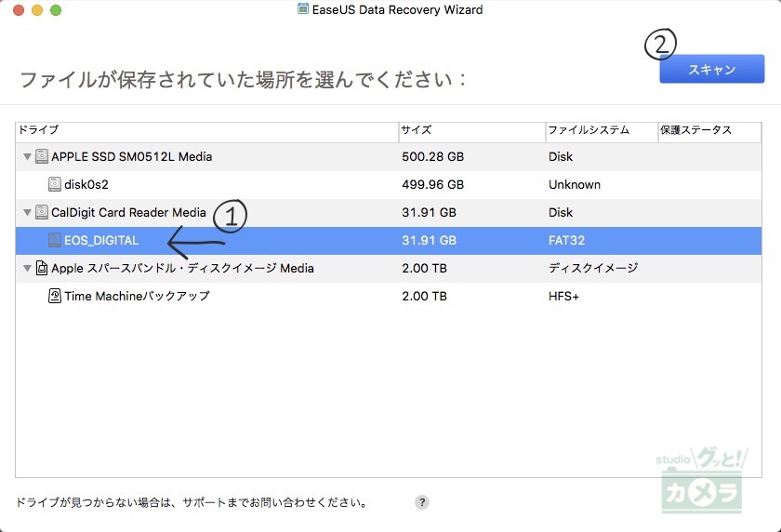The width and height of the screenshot is (781, 532).
Task: Sort by the ファイルシステム column header
Action: pos(602,131)
